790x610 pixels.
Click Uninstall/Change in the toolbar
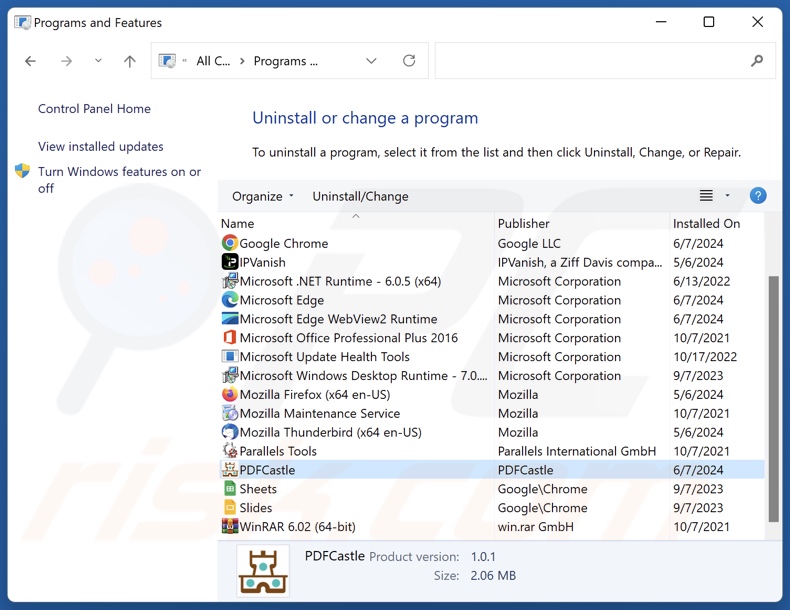360,196
